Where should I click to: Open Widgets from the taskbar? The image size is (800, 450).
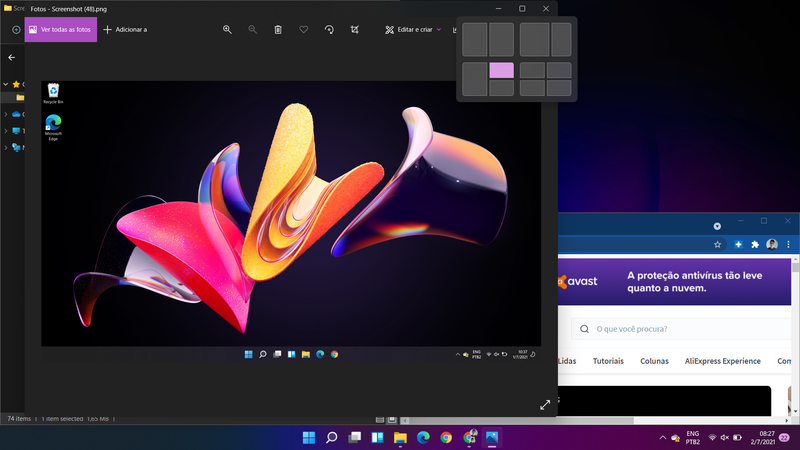tap(378, 437)
